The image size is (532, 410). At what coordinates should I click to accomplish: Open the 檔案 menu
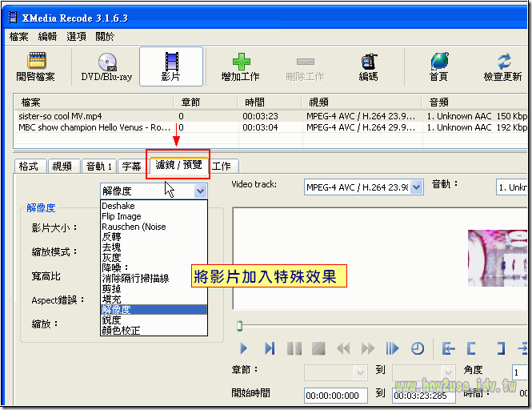click(x=19, y=36)
